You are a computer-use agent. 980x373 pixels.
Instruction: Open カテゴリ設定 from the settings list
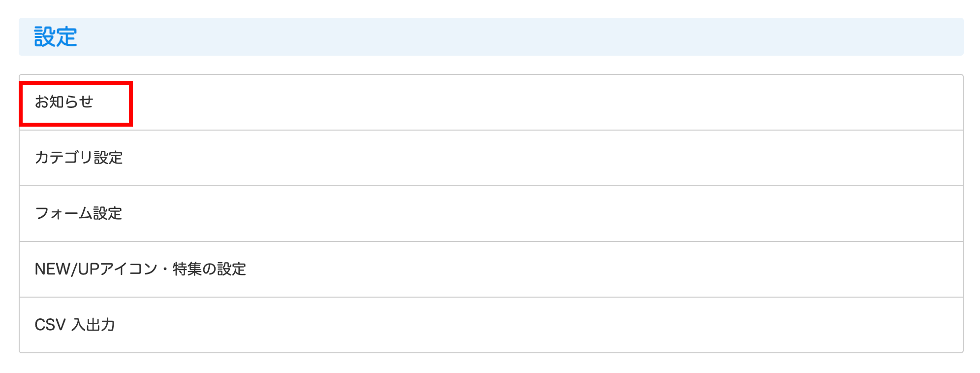pyautogui.click(x=79, y=158)
